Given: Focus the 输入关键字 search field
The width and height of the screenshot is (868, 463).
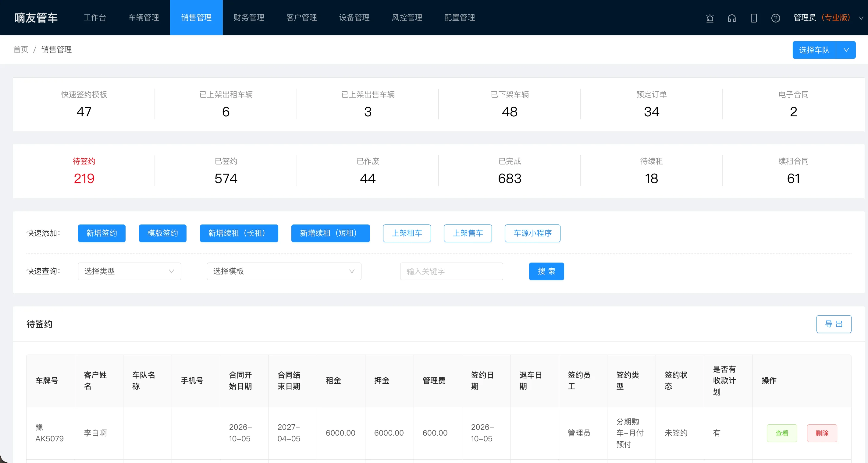Looking at the screenshot, I should tap(451, 271).
